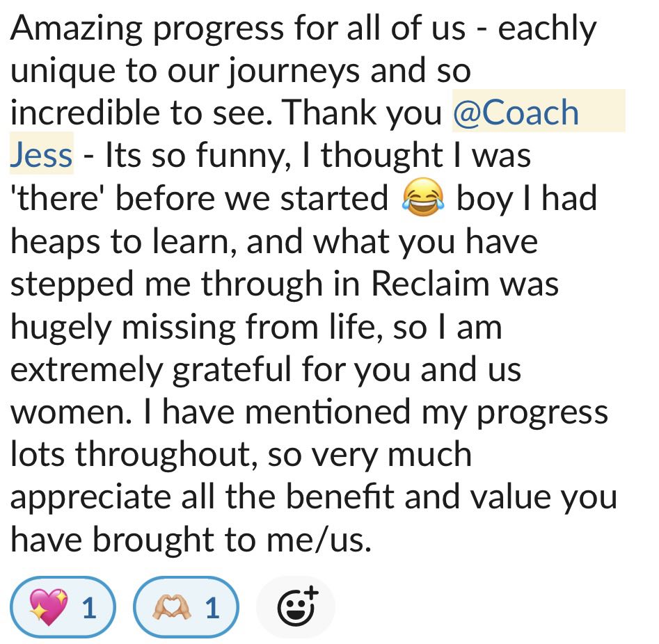Click the sparkling heart emoji reaction
This screenshot has height=644, width=659.
pyautogui.click(x=48, y=608)
